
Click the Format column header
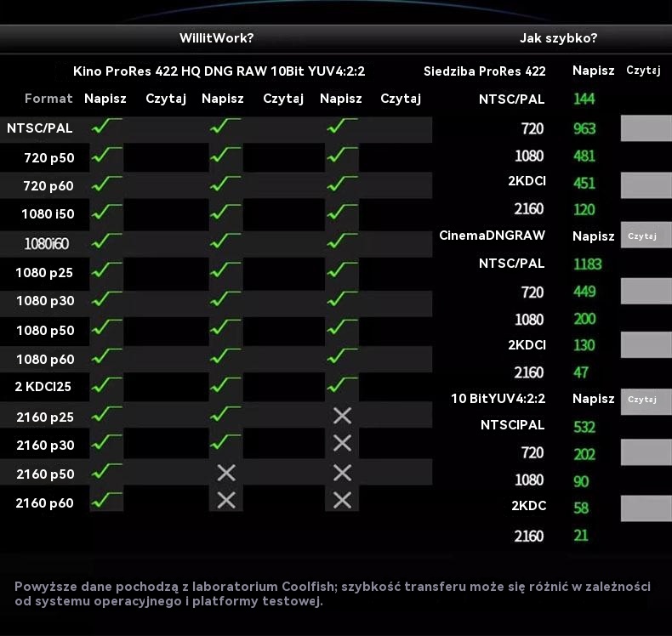48,99
